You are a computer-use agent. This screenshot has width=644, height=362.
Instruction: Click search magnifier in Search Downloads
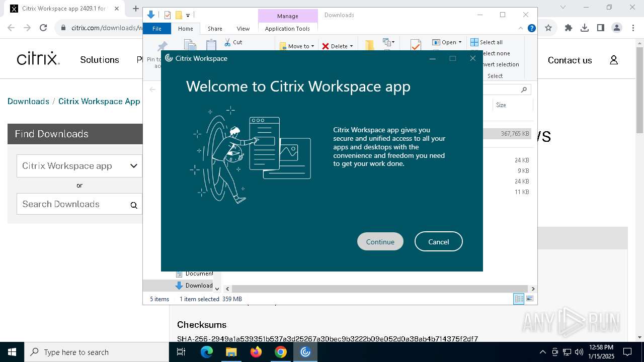click(x=134, y=205)
